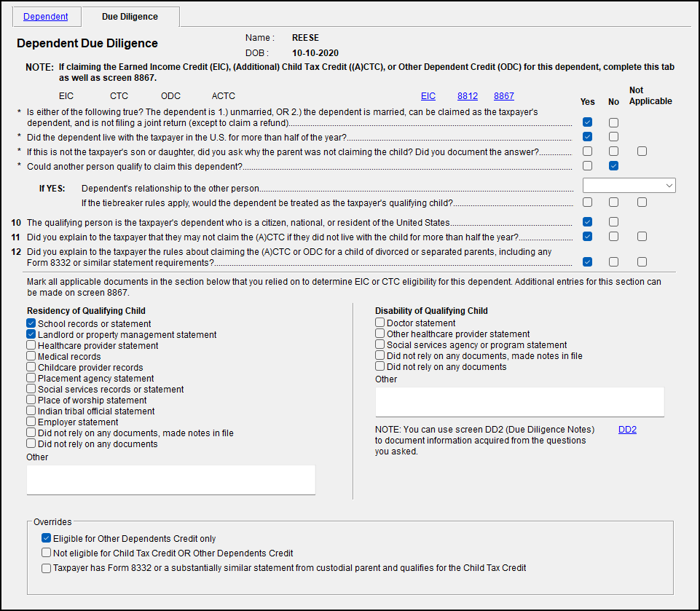Image resolution: width=700 pixels, height=611 pixels.
Task: Switch to the Dependent tab
Action: pyautogui.click(x=46, y=17)
